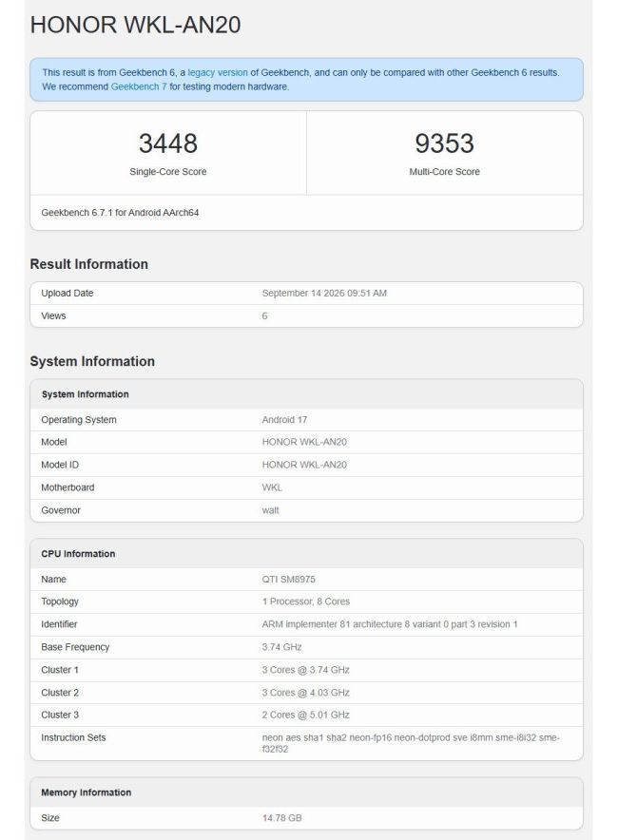Viewport: 618px width, 840px height.
Task: Click the 'Android 17' value
Action: (284, 419)
